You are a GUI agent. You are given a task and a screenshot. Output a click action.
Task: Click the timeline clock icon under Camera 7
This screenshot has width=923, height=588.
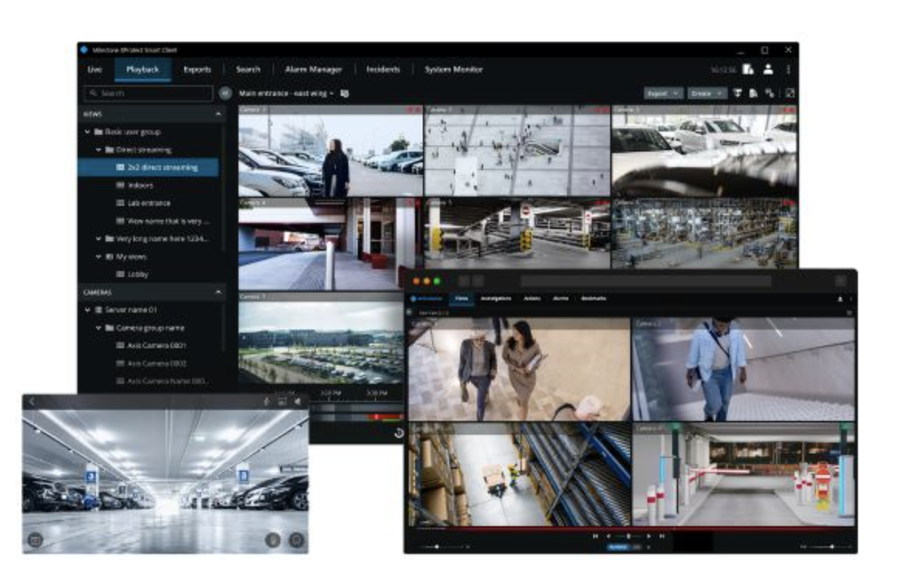[x=399, y=433]
